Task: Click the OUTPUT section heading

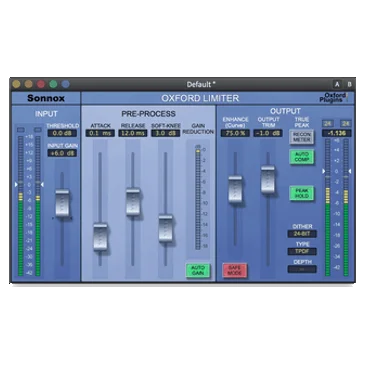Action: tap(285, 111)
